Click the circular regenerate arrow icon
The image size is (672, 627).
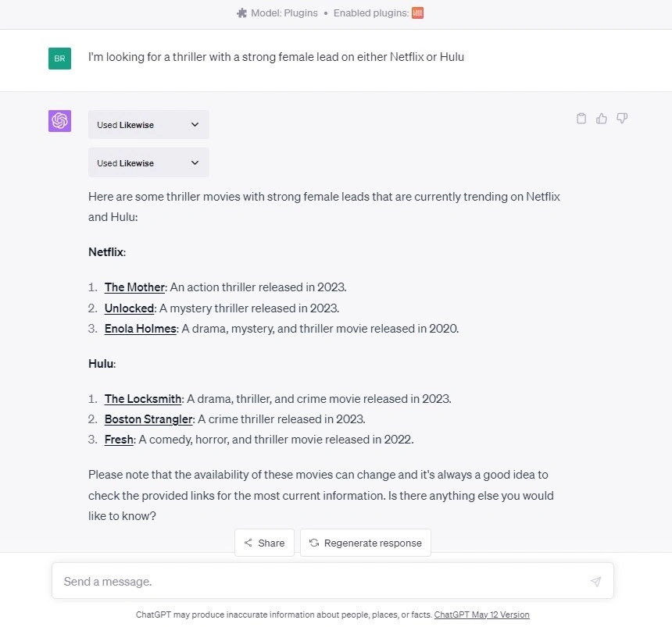[x=313, y=543]
